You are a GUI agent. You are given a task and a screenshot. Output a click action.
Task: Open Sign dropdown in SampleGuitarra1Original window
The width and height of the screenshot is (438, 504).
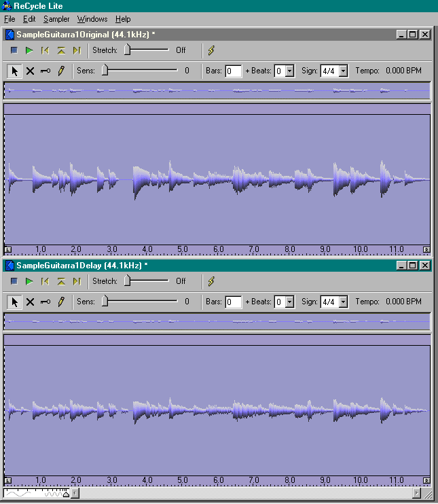click(343, 71)
